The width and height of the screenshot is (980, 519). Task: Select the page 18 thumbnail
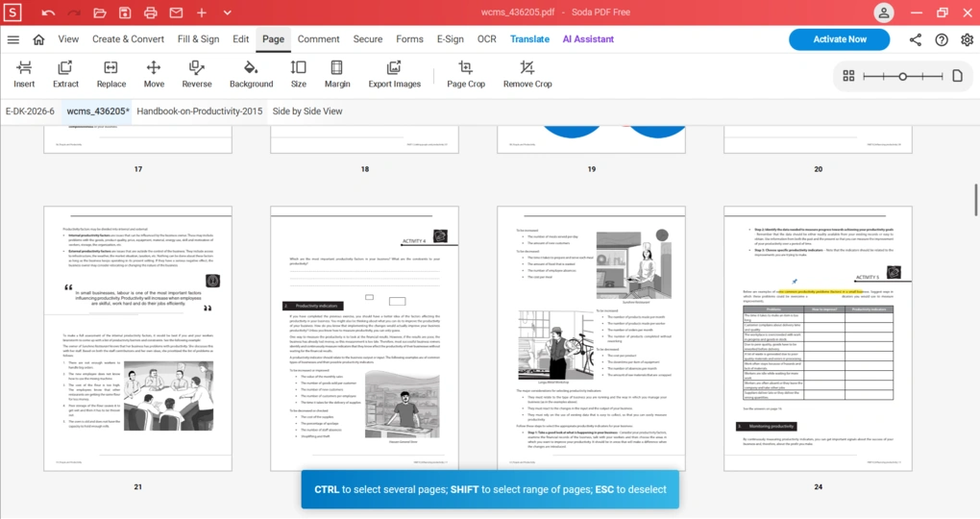tap(364, 138)
